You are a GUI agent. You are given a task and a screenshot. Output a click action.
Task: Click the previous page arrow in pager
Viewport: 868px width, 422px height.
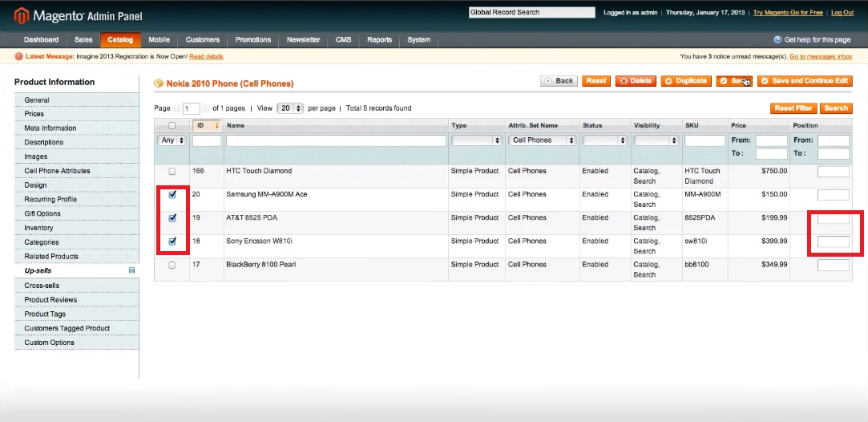[177, 108]
